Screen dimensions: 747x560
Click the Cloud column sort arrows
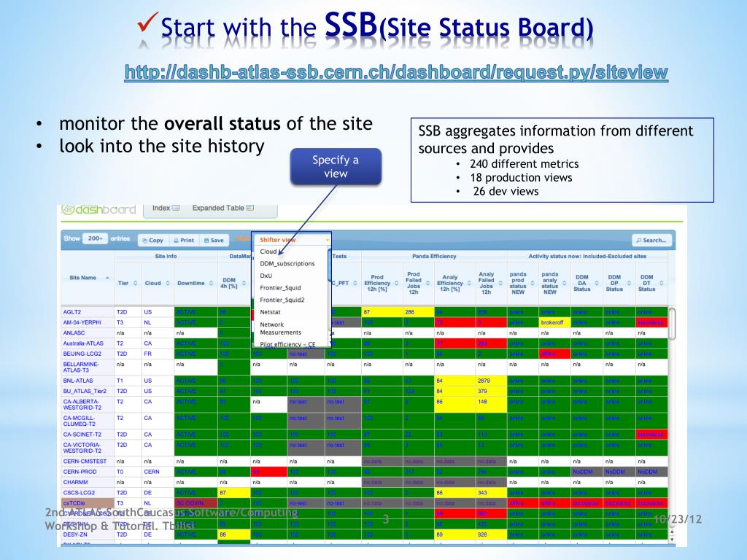point(168,284)
